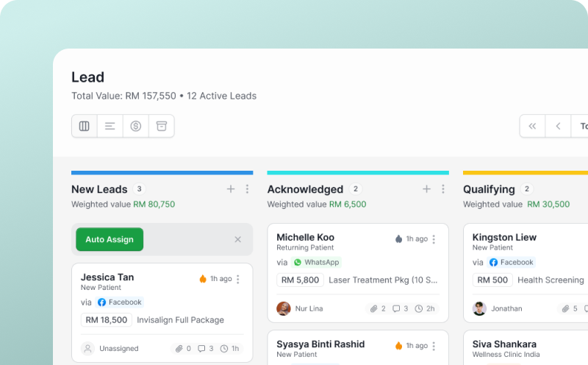Click the Qualifying count badge 2

click(527, 189)
